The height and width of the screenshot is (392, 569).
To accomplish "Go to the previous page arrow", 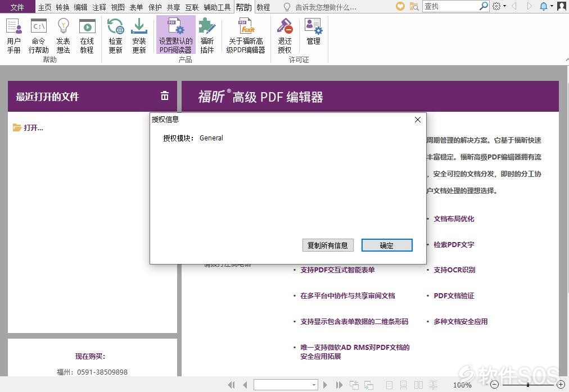I will click(x=245, y=385).
